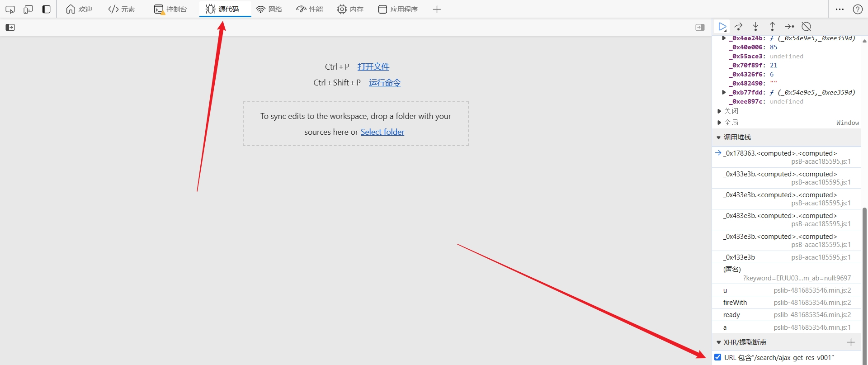868x365 pixels.
Task: Toggle device emulation icon
Action: 28,9
